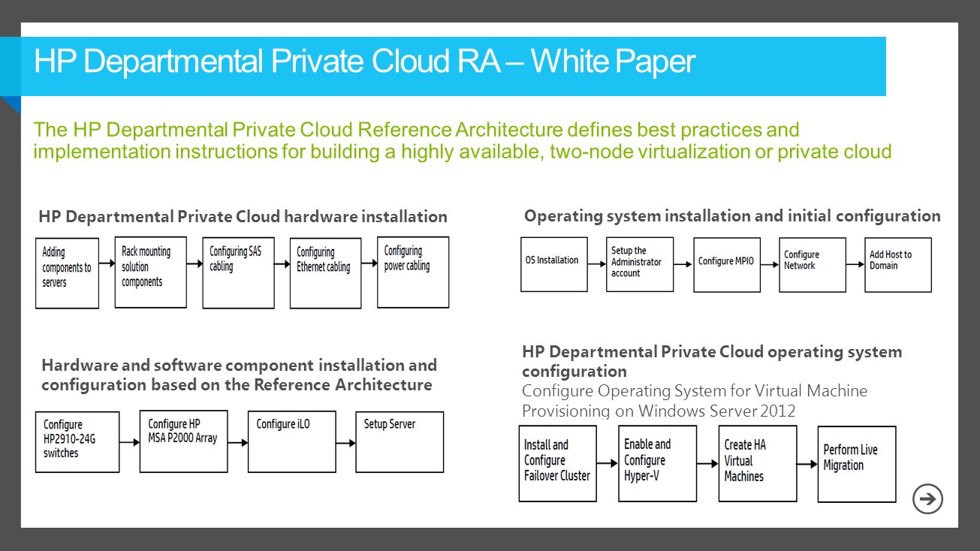Select 'Enable and Configure Hyper-V' box

click(658, 464)
